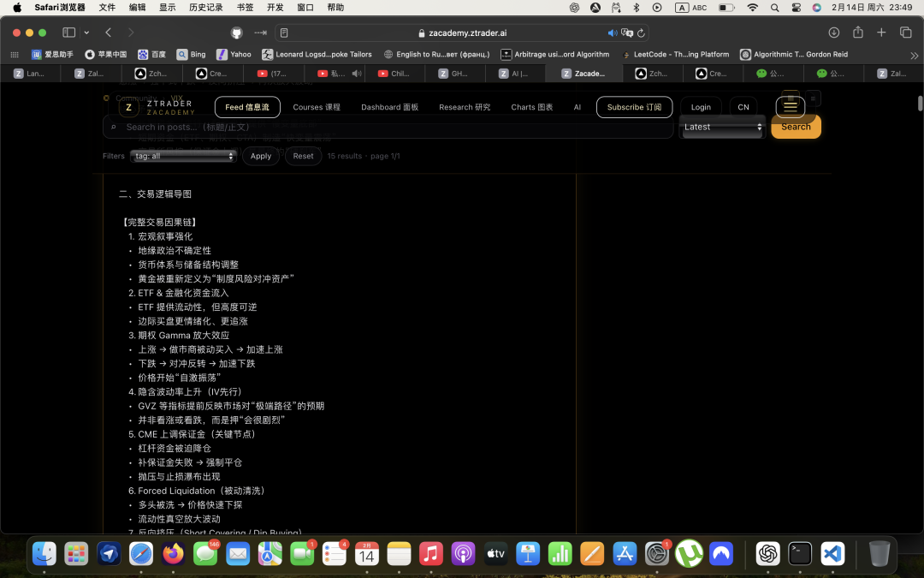Click the ZTrader Academy Z logo
This screenshot has height=578, width=924.
(129, 107)
